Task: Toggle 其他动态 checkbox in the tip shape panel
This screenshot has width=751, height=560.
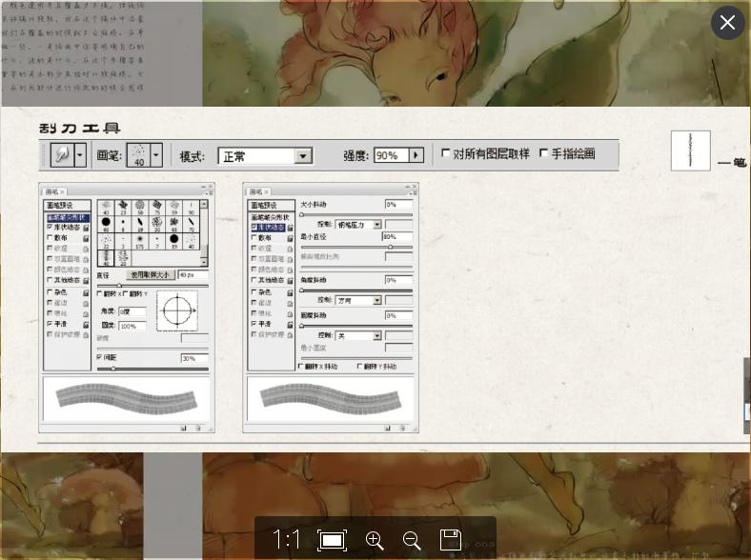Action: tap(50, 279)
